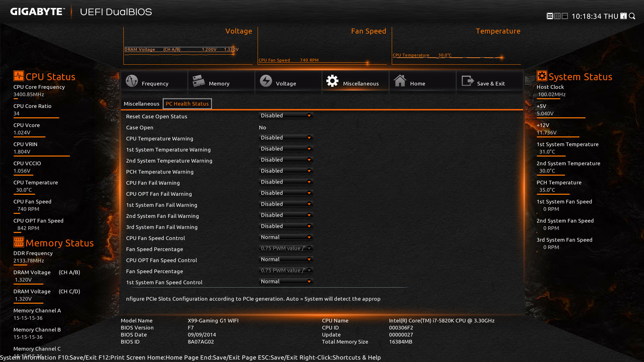
Task: Click Fan Speed Percentage field under CPU Fan Speed Control
Action: [x=286, y=248]
